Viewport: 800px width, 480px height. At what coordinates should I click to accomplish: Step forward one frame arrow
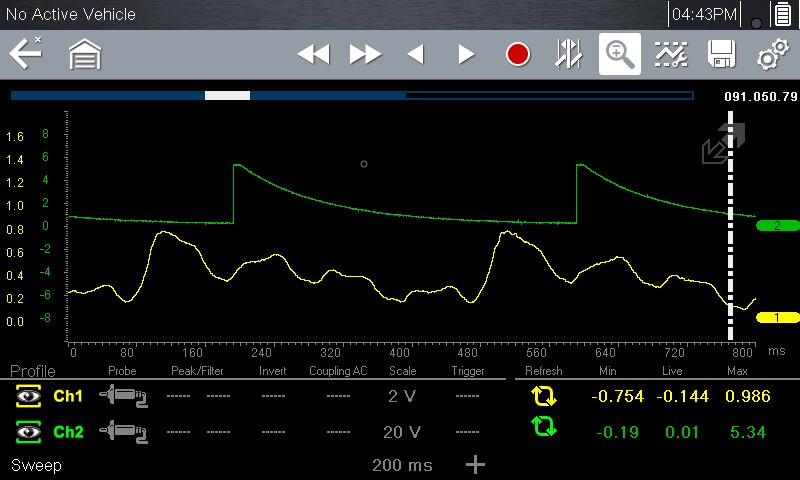click(x=466, y=55)
